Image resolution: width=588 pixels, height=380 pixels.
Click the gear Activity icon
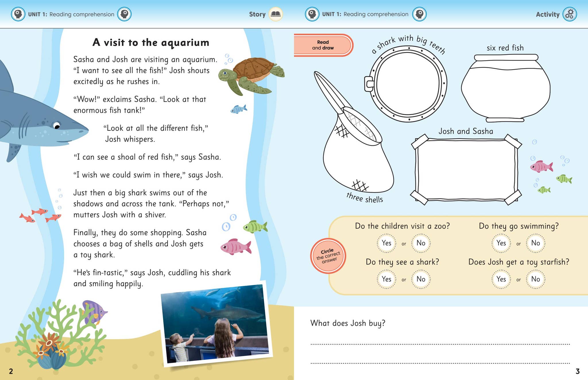click(570, 14)
